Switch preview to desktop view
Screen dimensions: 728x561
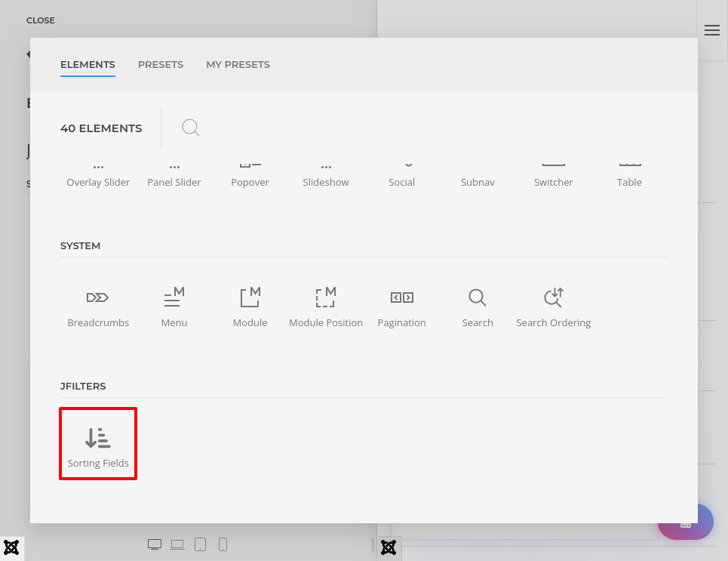155,544
